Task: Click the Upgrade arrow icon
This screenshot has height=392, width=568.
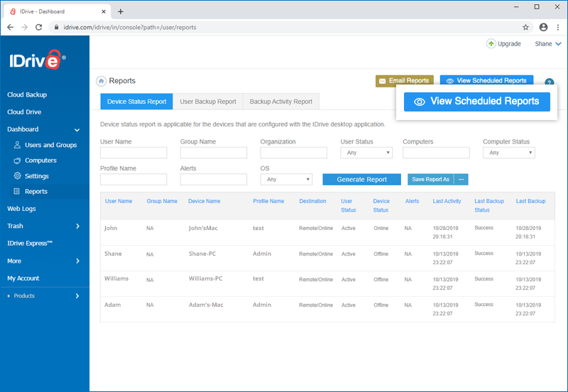Action: [491, 44]
